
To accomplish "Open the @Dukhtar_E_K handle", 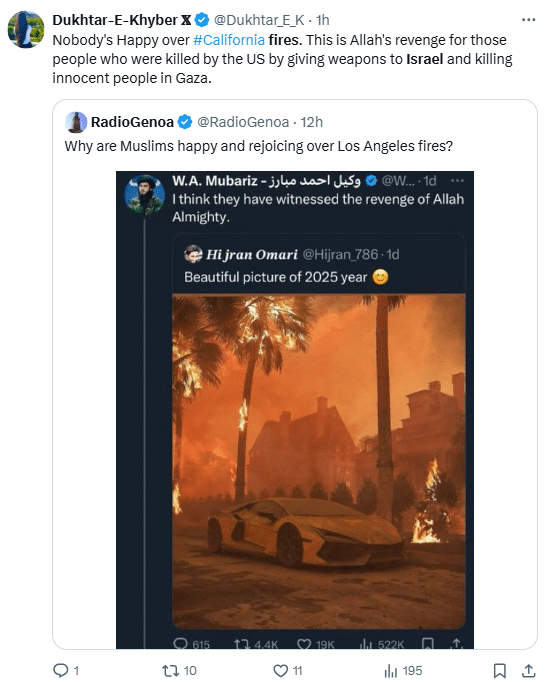I will click(x=259, y=20).
